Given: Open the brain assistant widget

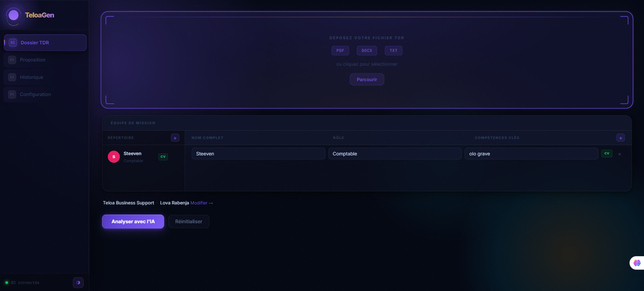Looking at the screenshot, I should click(x=637, y=263).
